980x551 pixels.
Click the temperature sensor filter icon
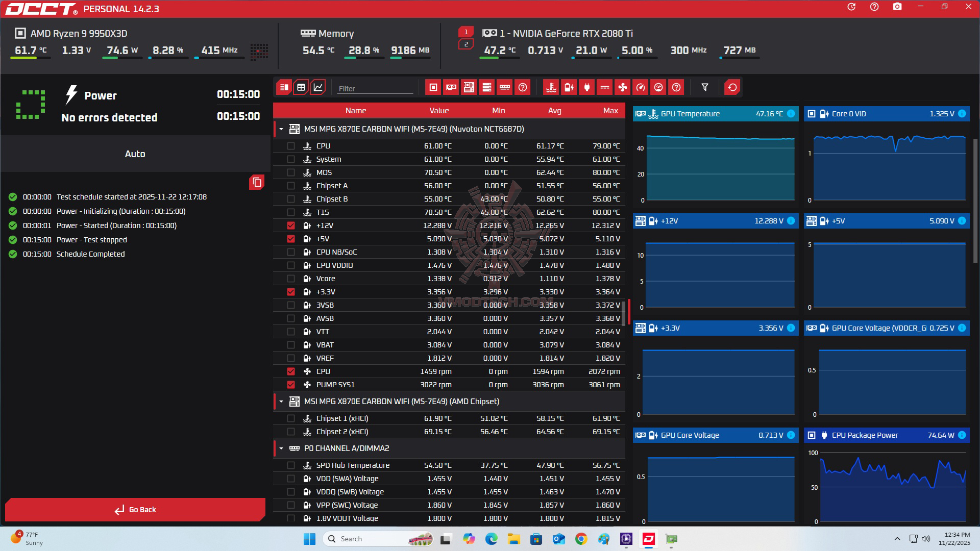551,87
